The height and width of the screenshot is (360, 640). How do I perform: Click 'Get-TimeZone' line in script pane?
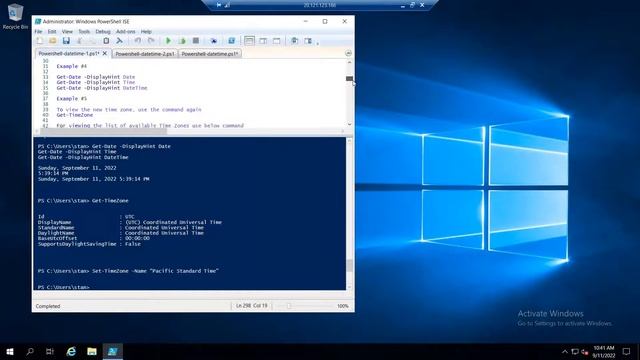coord(75,115)
